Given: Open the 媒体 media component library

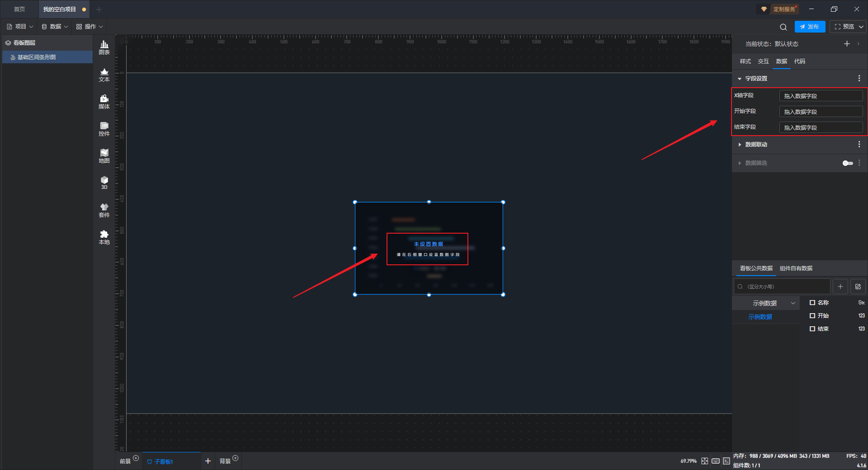Looking at the screenshot, I should (104, 102).
